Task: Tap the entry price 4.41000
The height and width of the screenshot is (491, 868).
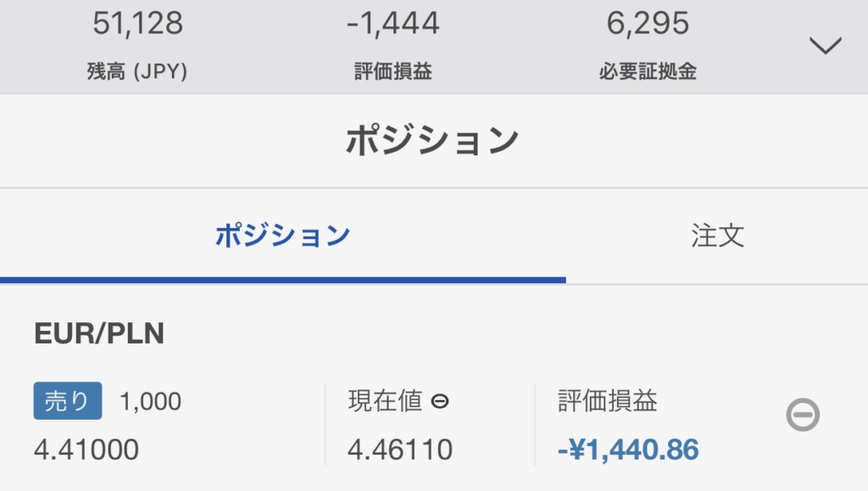Action: click(x=86, y=449)
